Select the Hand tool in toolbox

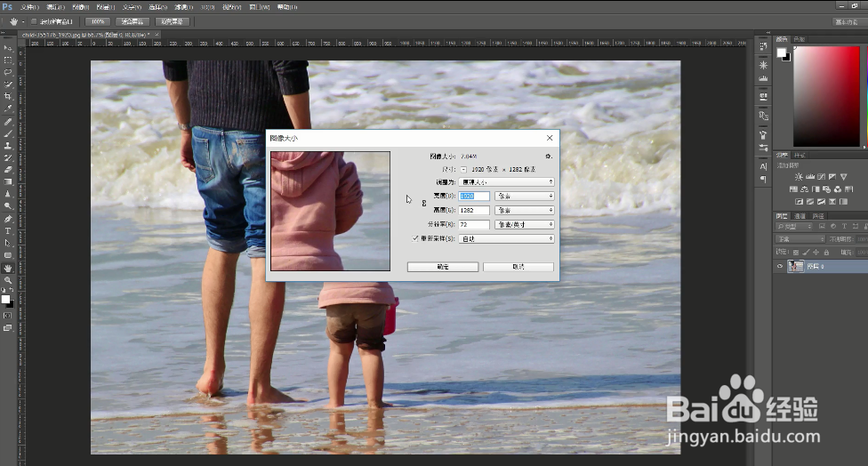[8, 269]
